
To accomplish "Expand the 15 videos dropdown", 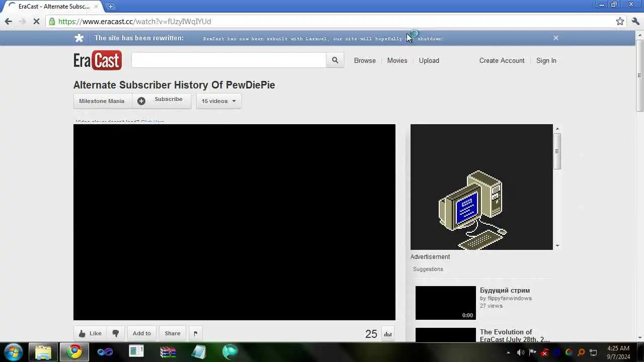I will tap(218, 101).
